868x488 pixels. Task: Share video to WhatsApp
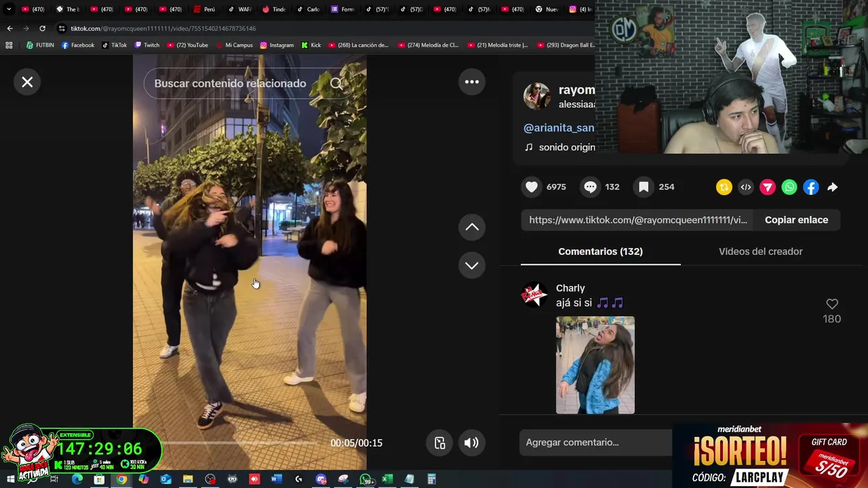[789, 187]
